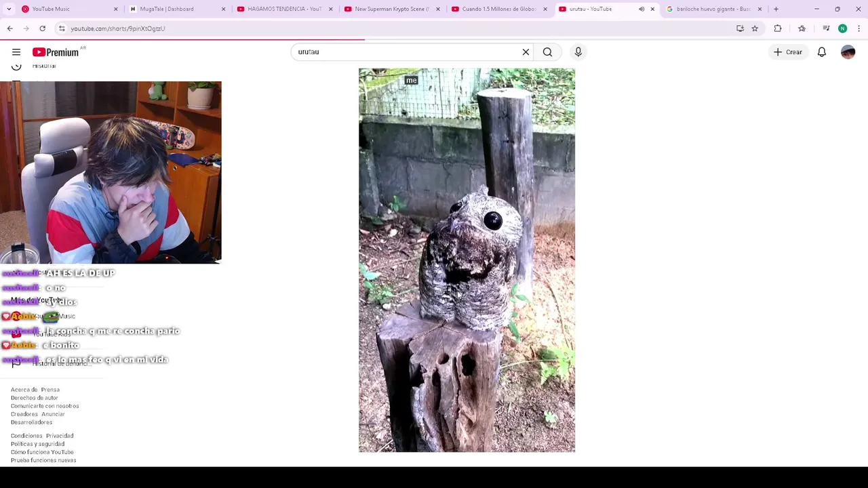Click the Shorts video of the bird
The height and width of the screenshot is (488, 868).
click(467, 260)
